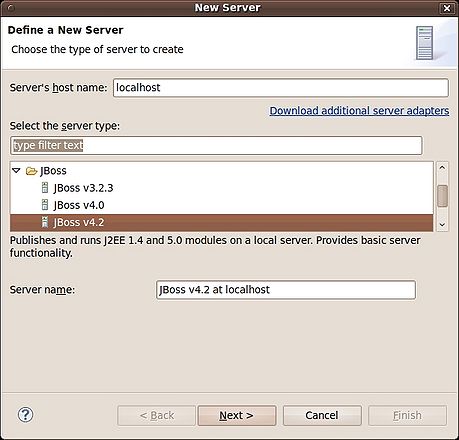
Task: Click Download additional server adapters link
Action: point(359,111)
